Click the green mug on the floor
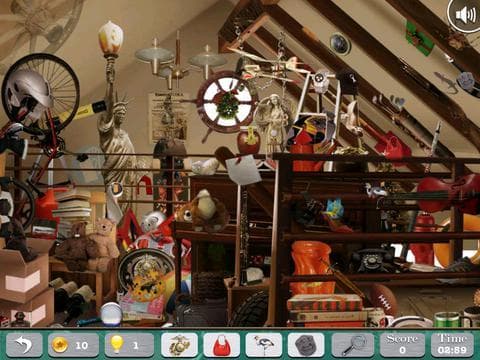Screen dimensions: 480x360 point(448,319)
